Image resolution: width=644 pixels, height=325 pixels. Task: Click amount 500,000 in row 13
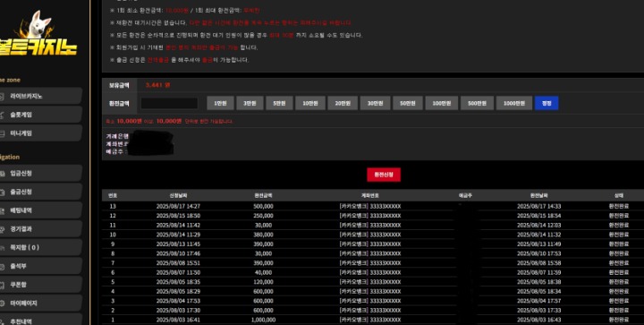pos(263,206)
